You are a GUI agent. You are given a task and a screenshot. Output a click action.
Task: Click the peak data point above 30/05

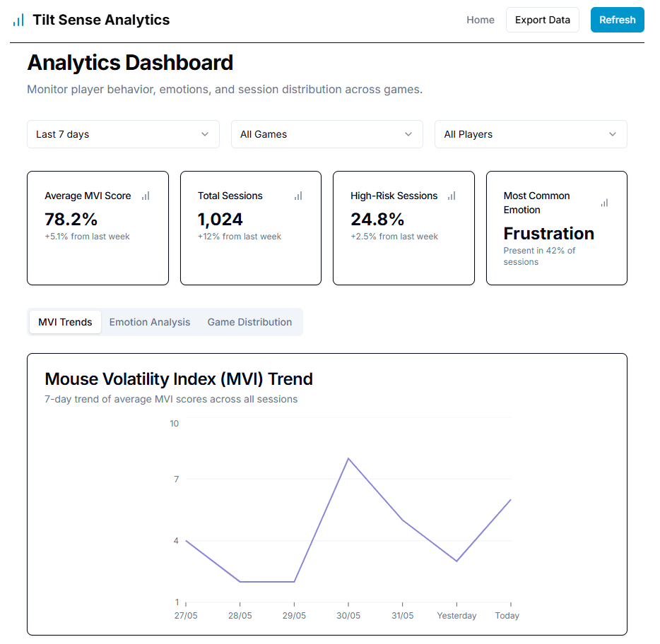(348, 458)
